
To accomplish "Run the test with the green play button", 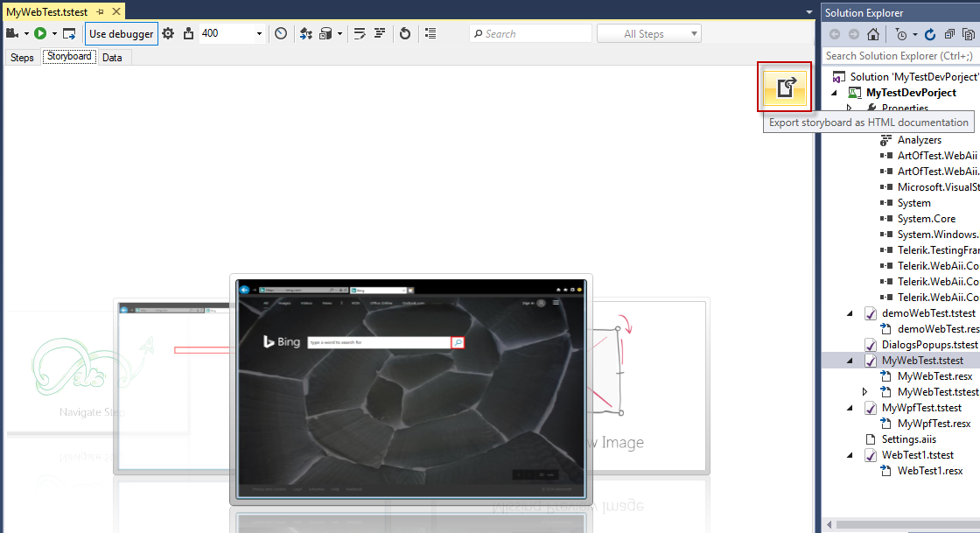I will [40, 34].
